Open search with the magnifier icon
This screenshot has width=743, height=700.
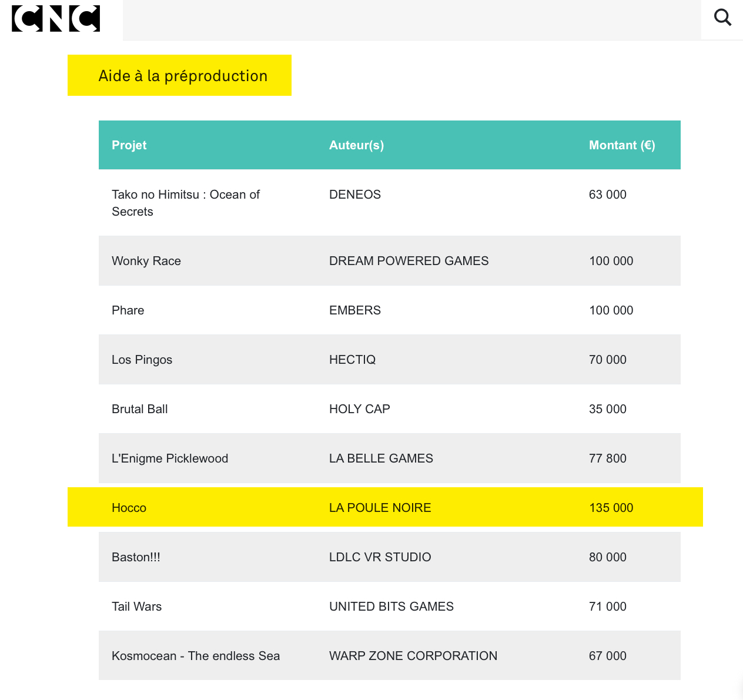(722, 18)
